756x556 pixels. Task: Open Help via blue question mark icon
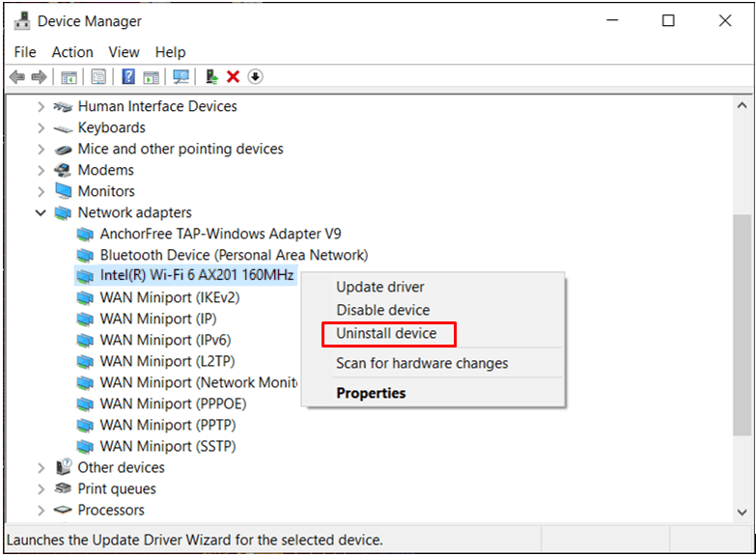(128, 76)
